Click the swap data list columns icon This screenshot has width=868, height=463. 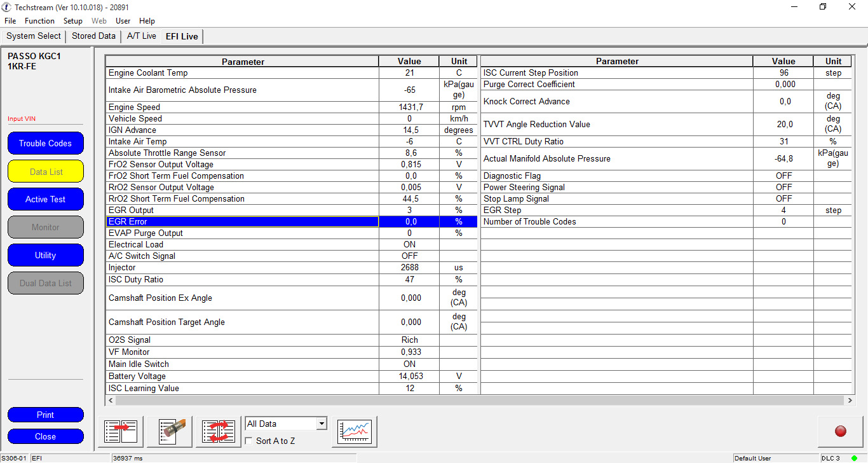click(x=219, y=432)
